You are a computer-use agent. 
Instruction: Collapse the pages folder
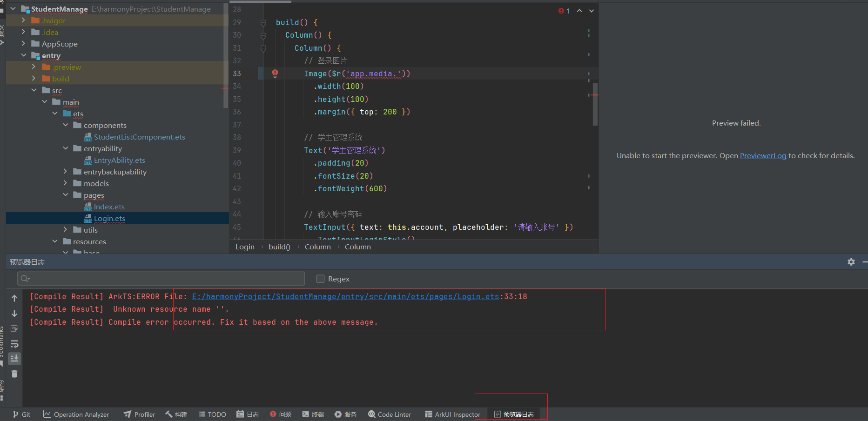pos(66,194)
